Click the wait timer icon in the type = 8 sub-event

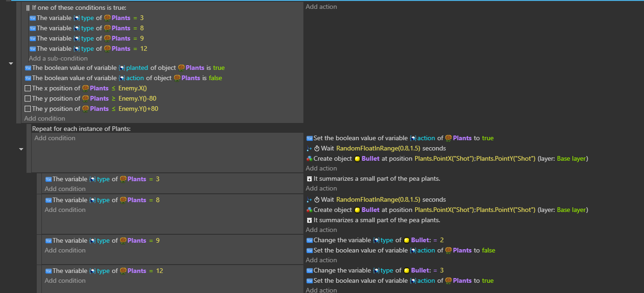click(317, 200)
